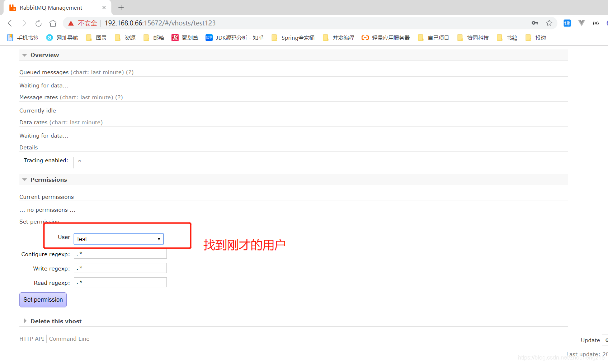Open the Spring全家桶 bookmark folder

293,38
